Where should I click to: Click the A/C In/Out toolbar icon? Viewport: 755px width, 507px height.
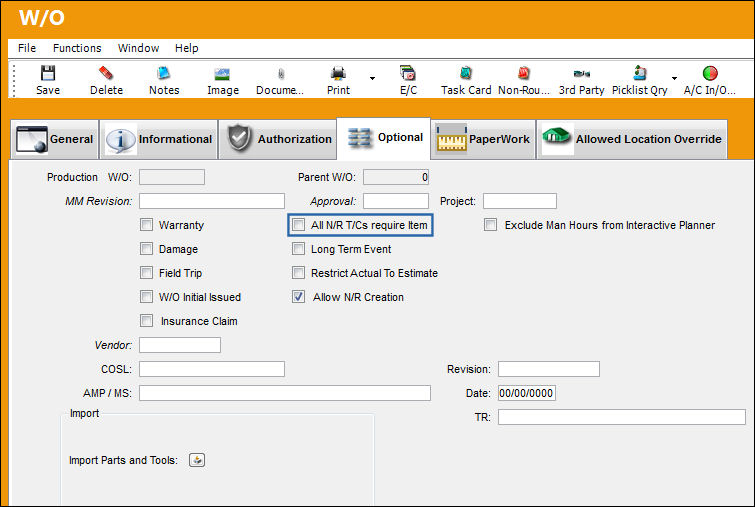click(x=710, y=73)
